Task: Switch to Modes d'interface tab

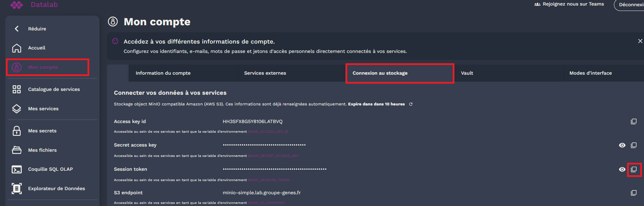Action: click(x=590, y=73)
